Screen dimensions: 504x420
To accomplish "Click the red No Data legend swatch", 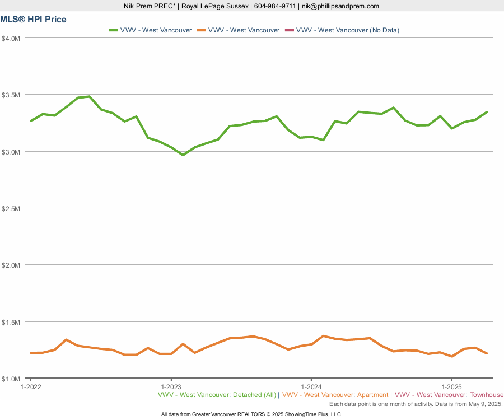I will pos(289,30).
